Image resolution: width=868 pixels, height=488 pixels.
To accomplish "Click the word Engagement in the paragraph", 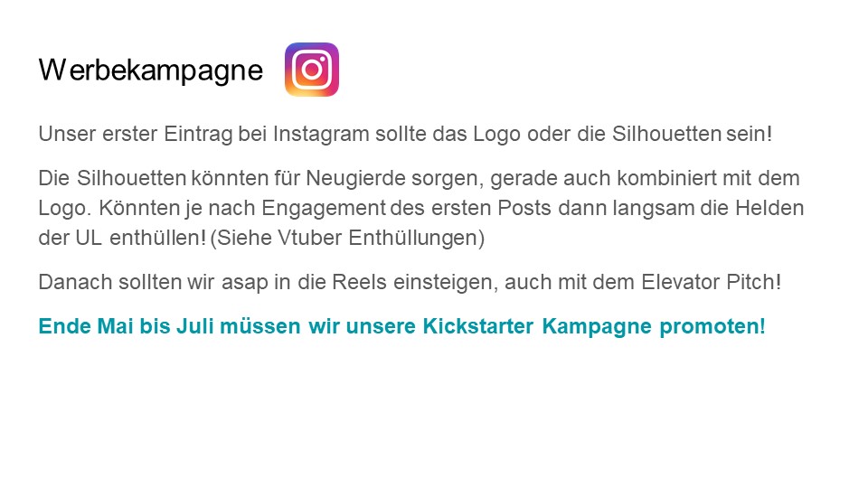I will click(324, 209).
